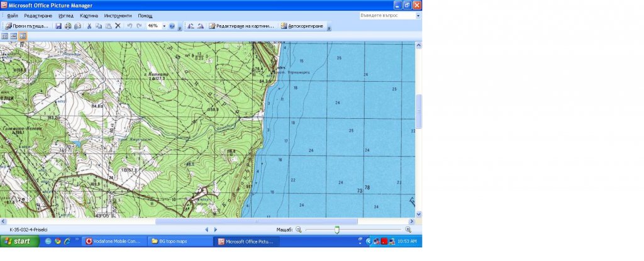The image size is (644, 261).
Task: Switch to Filmstrip view
Action: (x=13, y=36)
